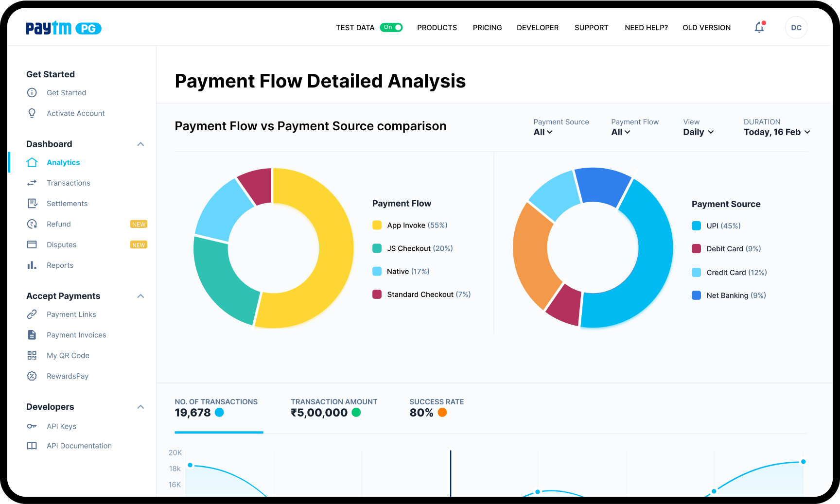The height and width of the screenshot is (504, 840).
Task: Open Reports using the bar chart icon
Action: pyautogui.click(x=32, y=265)
